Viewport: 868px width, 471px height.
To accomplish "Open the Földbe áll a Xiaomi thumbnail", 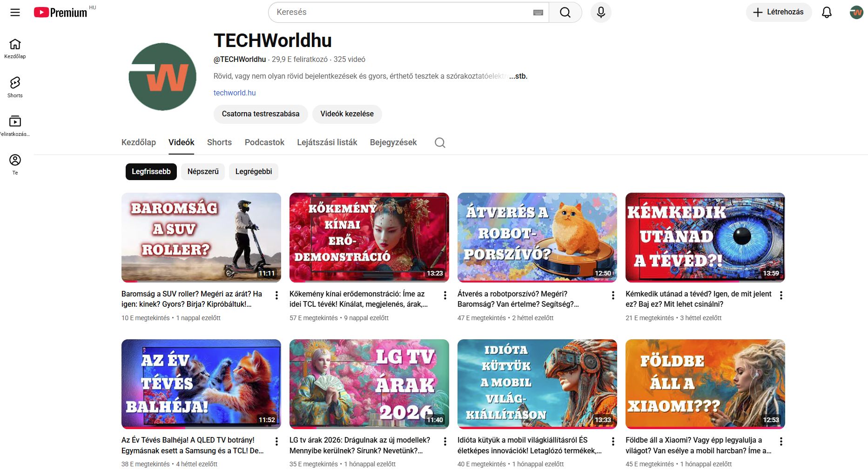I will (705, 384).
